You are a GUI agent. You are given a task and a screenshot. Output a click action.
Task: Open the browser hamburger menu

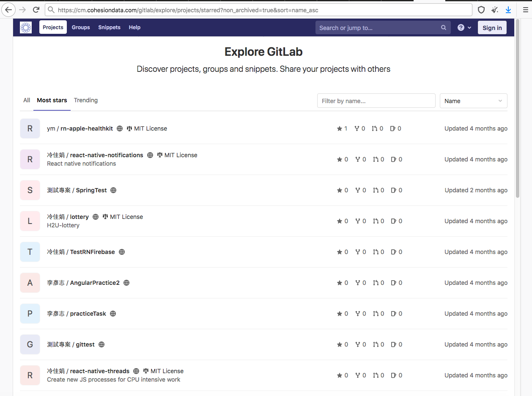click(x=525, y=10)
